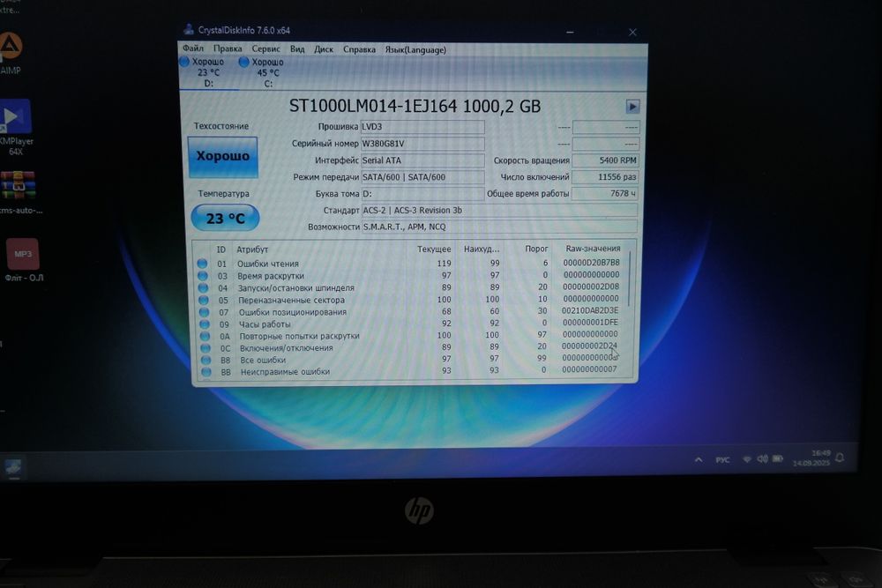The width and height of the screenshot is (882, 588).
Task: Click raw value 00210DAB2D3E
Action: 589,310
